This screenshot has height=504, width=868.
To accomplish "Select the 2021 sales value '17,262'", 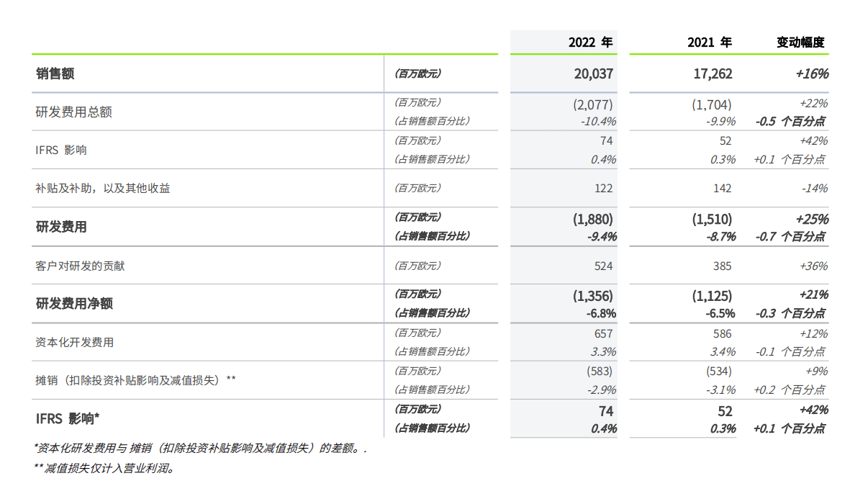I will [x=713, y=73].
